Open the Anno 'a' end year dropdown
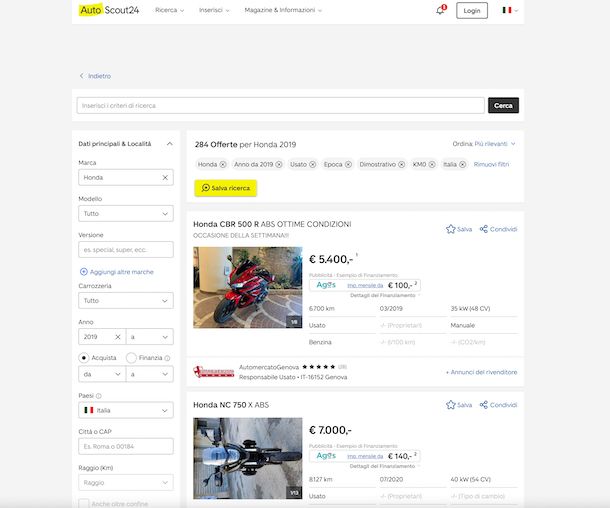The width and height of the screenshot is (610, 508). point(150,337)
